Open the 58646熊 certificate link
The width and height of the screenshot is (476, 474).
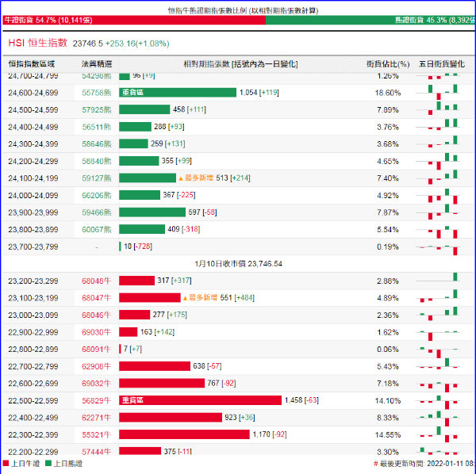97,144
